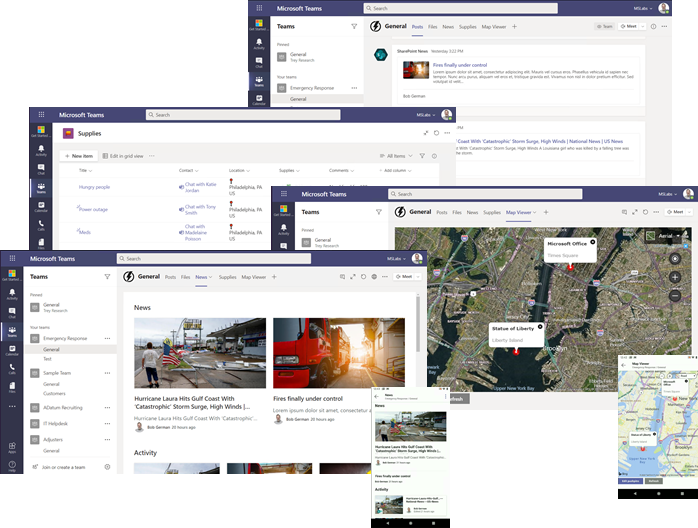
Task: Click manage teams gear next to Join or create
Action: pyautogui.click(x=107, y=467)
